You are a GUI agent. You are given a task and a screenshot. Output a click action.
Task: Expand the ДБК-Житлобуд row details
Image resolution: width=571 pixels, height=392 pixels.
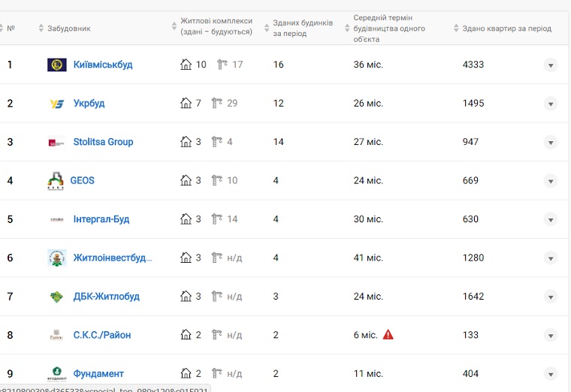point(551,297)
